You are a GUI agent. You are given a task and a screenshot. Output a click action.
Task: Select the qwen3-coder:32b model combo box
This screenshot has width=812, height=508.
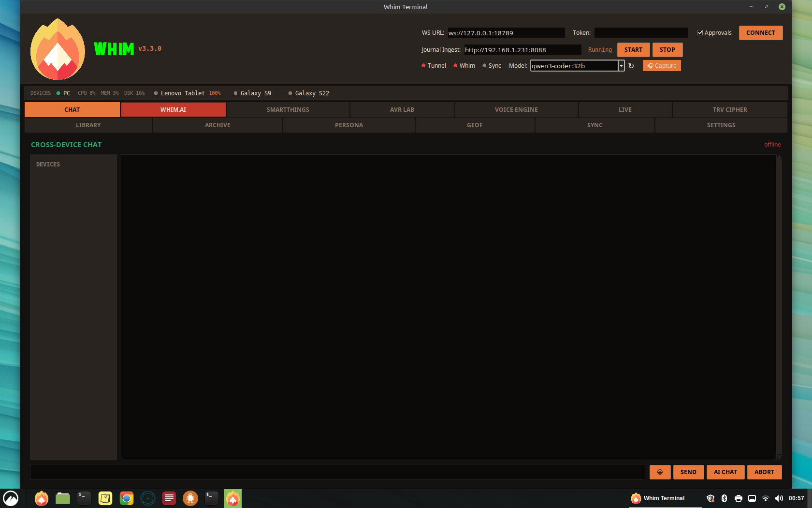tap(573, 65)
